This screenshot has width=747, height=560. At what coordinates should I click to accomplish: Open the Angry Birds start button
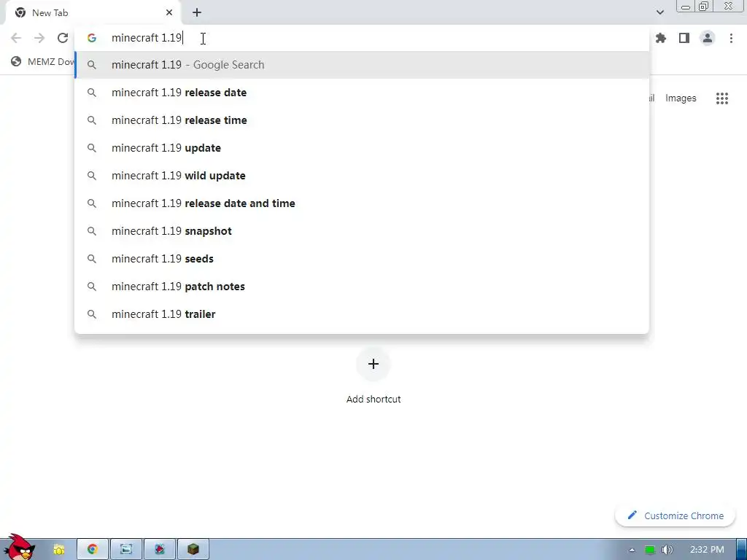pos(19,548)
